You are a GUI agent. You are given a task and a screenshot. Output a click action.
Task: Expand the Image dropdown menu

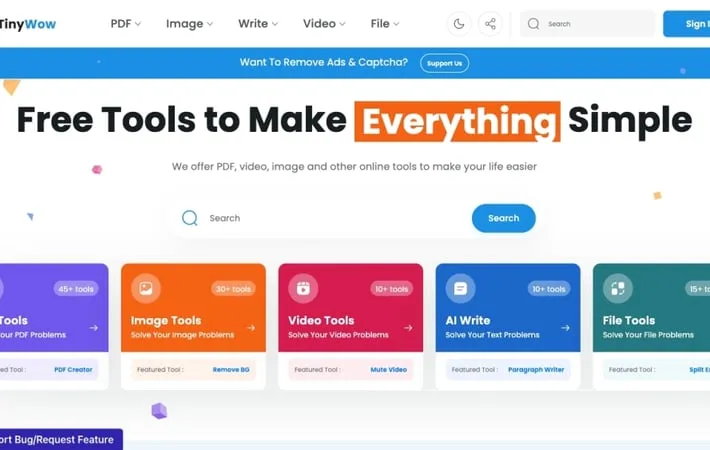(189, 23)
